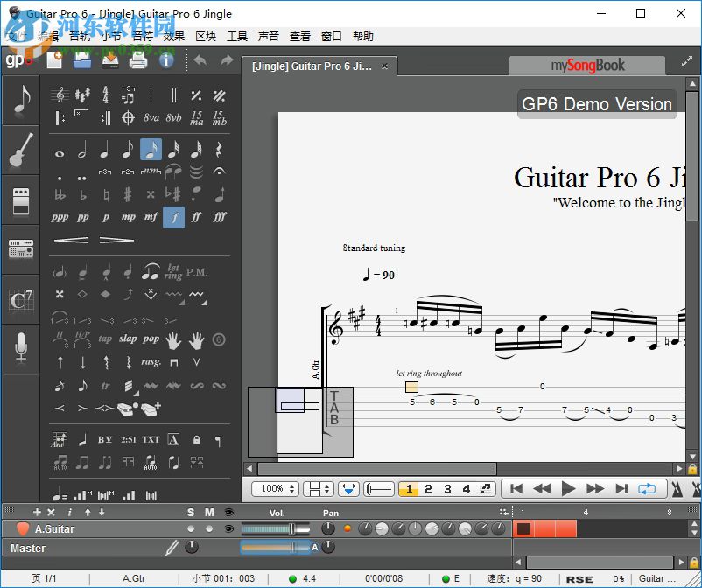The image size is (702, 588).
Task: Click the print icon in toolbar
Action: click(x=138, y=60)
